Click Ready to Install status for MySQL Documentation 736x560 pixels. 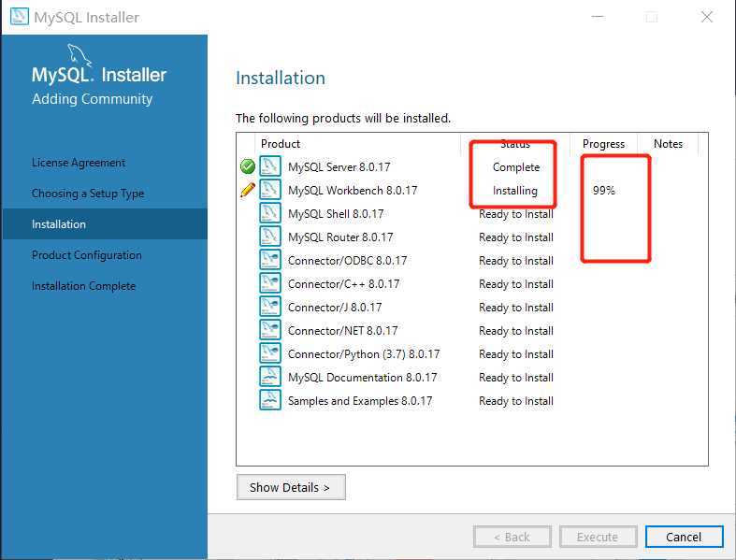pos(516,378)
